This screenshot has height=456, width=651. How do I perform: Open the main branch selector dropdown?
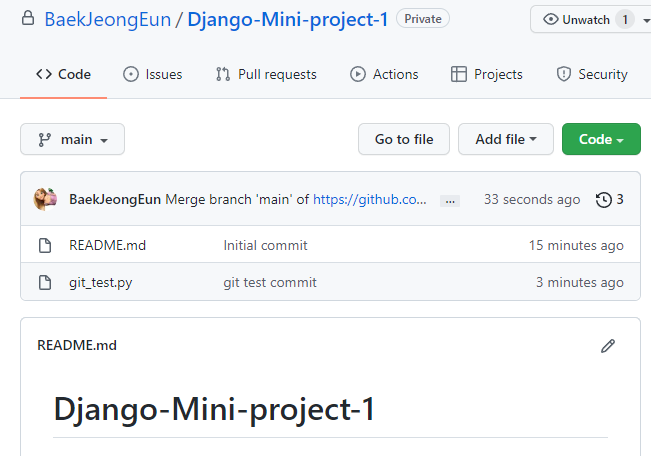(72, 139)
